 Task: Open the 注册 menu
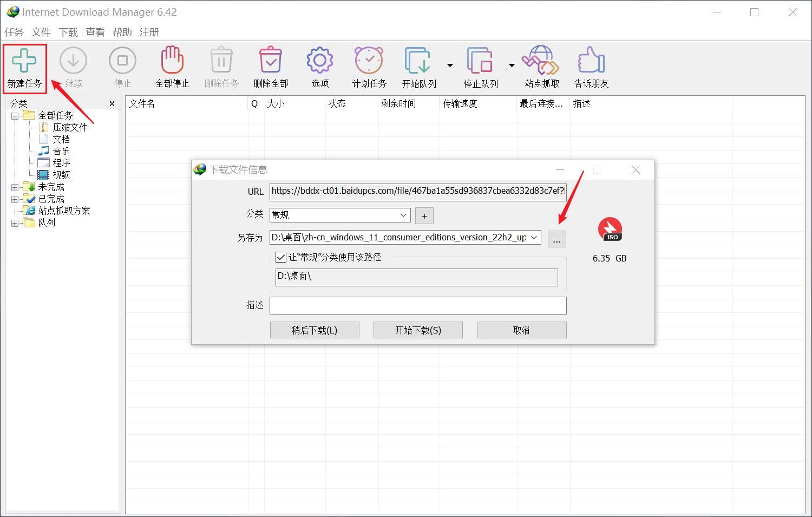point(149,32)
